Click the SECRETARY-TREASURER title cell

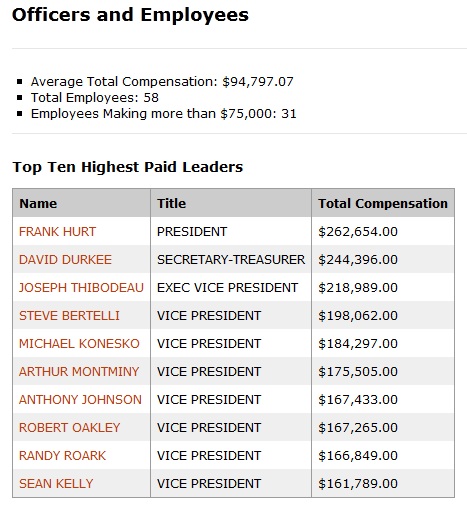pyautogui.click(x=231, y=260)
